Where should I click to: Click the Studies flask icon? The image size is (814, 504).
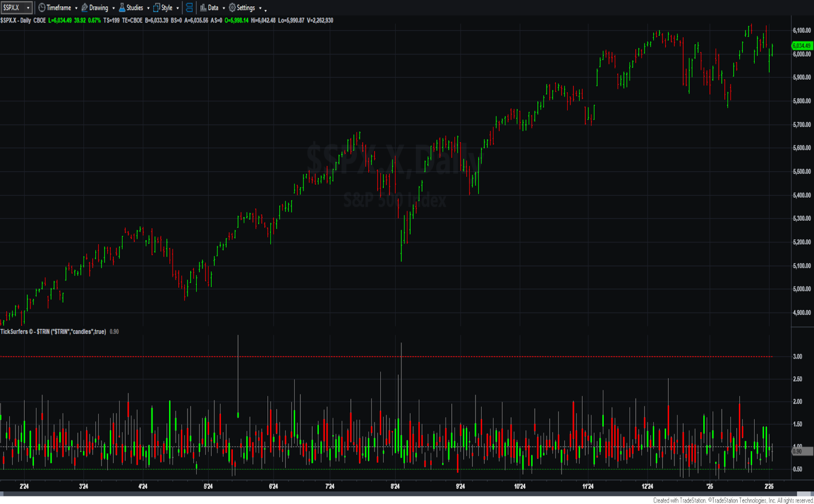pos(122,8)
